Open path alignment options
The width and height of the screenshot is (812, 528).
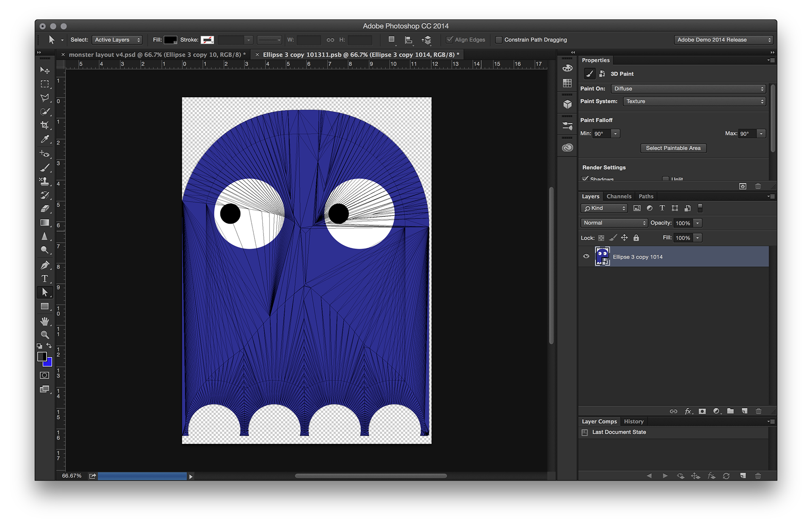click(x=409, y=40)
